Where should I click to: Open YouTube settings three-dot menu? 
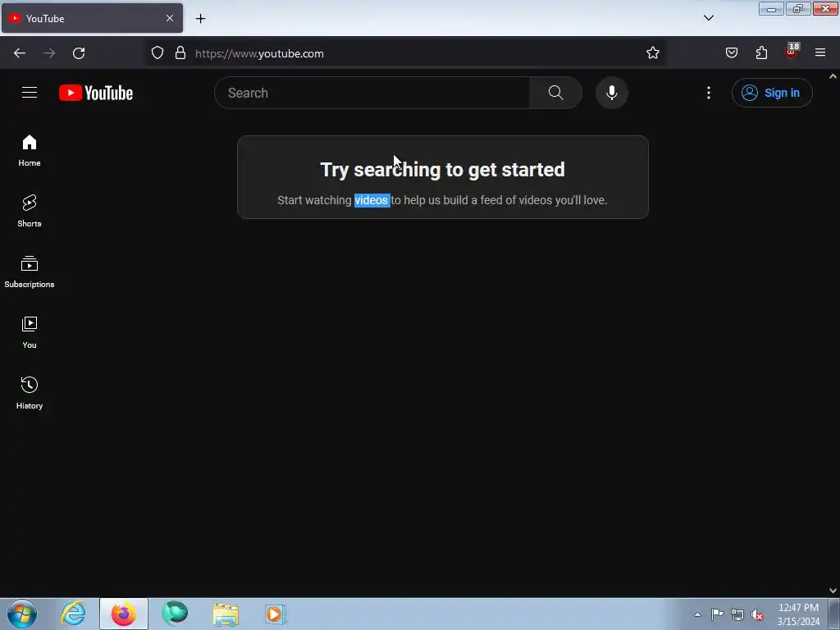coord(708,93)
